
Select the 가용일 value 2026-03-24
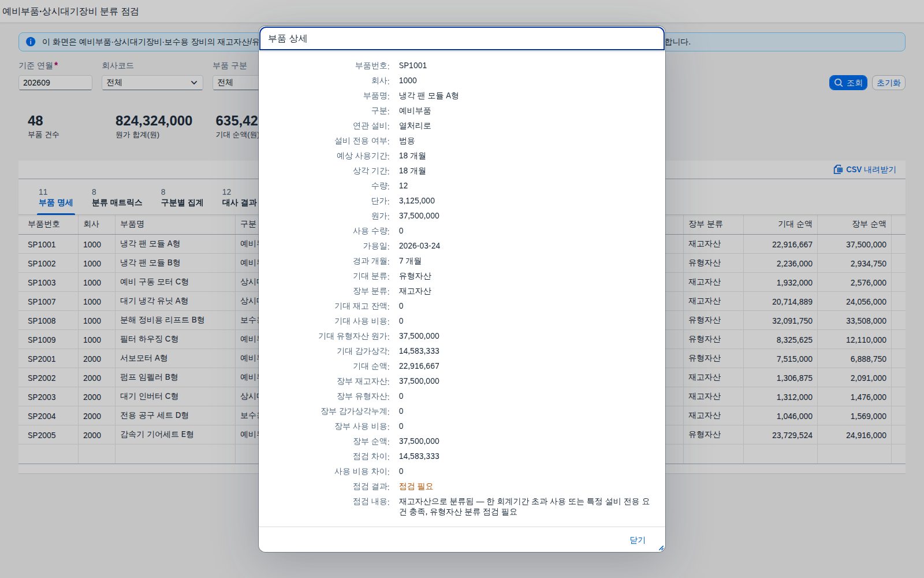[x=419, y=246]
